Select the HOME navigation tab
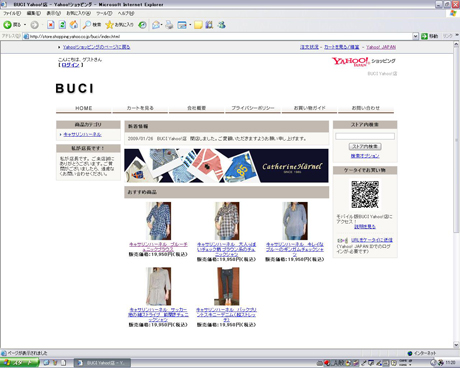The height and width of the screenshot is (368, 460). click(83, 108)
